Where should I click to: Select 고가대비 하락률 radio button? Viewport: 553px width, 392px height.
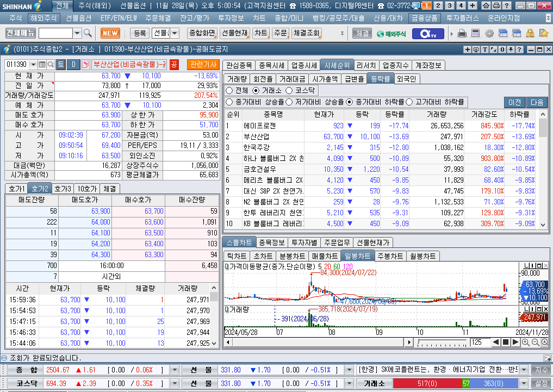tap(409, 102)
